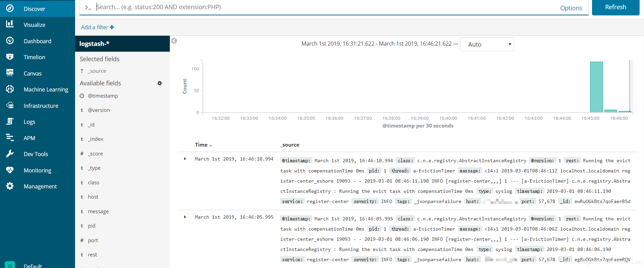Click the clock icon of @timestamp field

tap(82, 96)
